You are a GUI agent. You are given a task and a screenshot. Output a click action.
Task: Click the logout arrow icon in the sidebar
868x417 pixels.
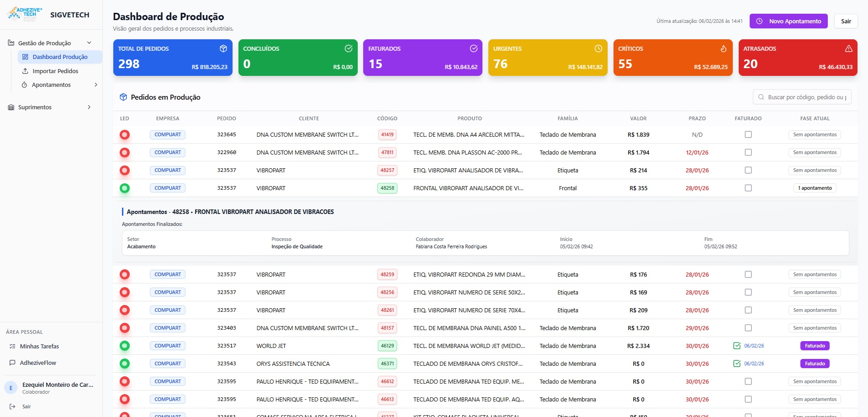tap(13, 406)
